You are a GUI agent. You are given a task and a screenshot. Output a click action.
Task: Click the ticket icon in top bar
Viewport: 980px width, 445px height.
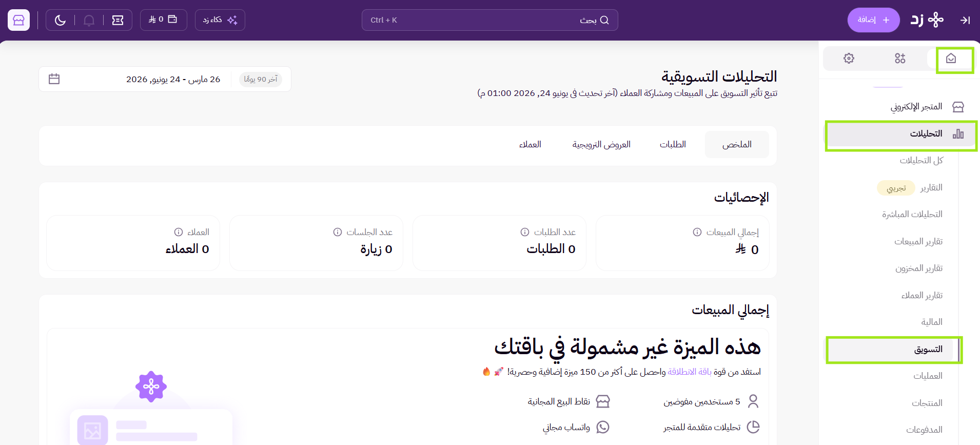[117, 20]
